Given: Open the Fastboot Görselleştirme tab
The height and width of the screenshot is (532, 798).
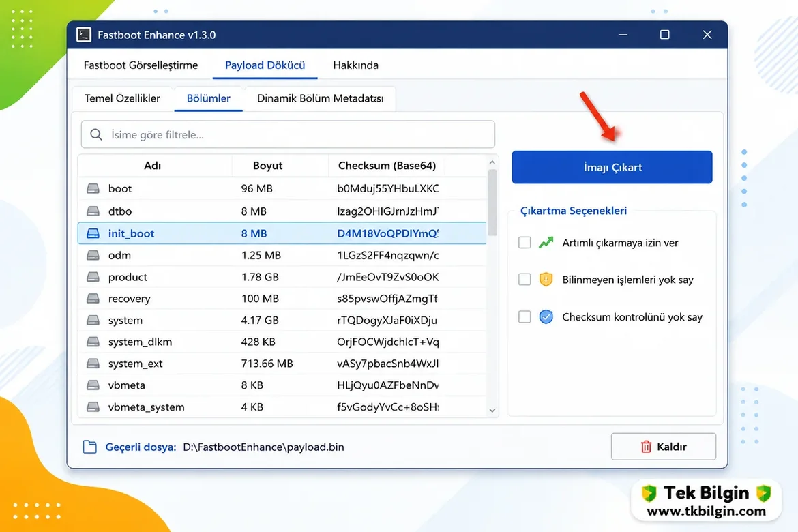Looking at the screenshot, I should point(141,65).
